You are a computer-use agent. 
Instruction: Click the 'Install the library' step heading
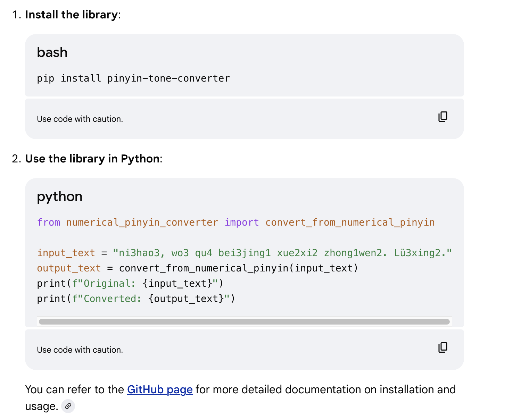[x=71, y=15]
